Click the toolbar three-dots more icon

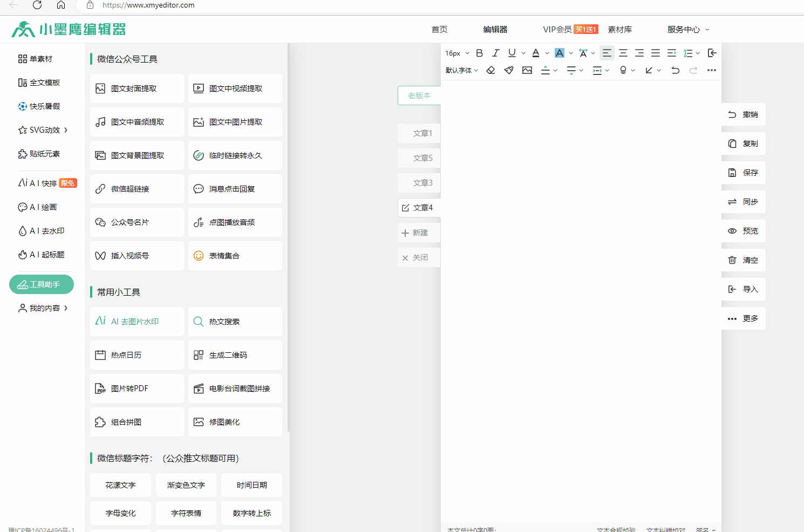click(x=712, y=70)
